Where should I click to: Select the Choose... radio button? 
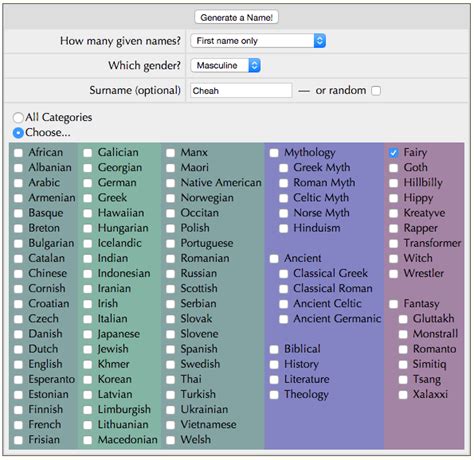pos(18,133)
